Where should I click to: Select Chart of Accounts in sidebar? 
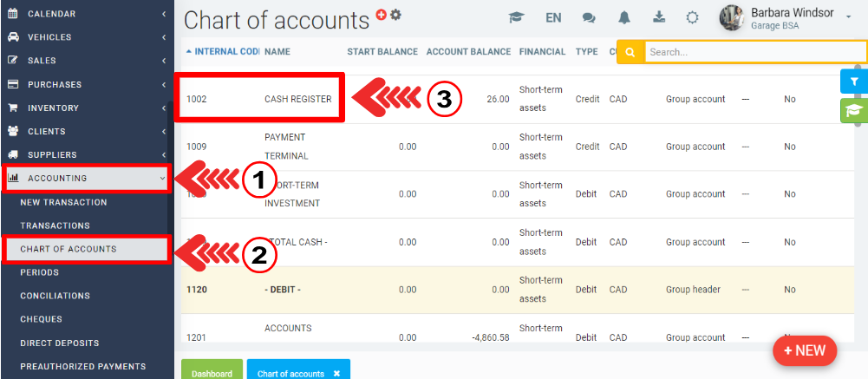(x=69, y=249)
